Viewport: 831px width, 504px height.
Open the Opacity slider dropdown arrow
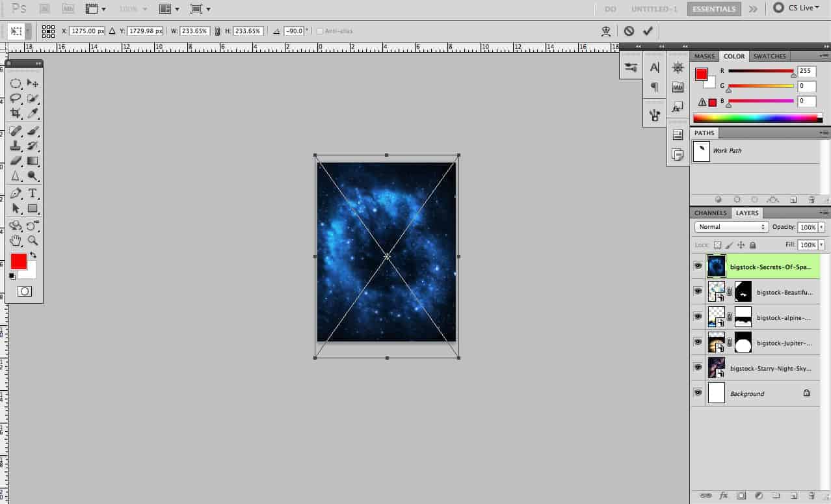[x=821, y=227]
